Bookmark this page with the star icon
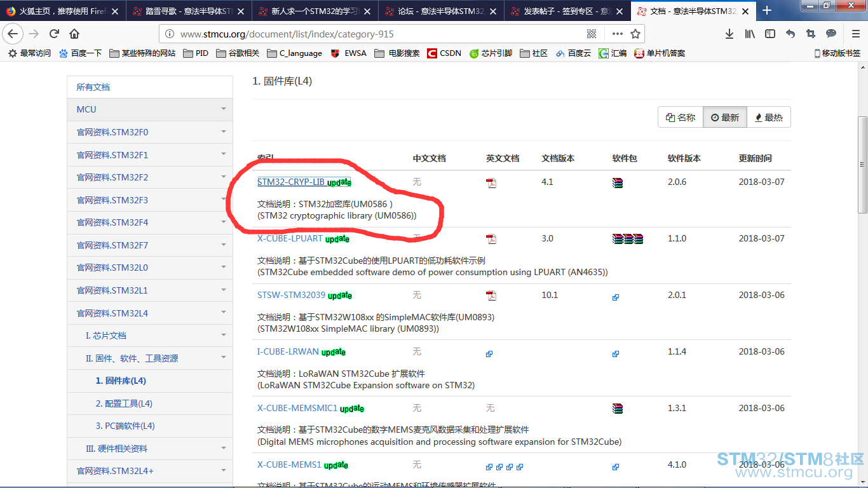Screen dimensions: 868x488 tap(635, 34)
